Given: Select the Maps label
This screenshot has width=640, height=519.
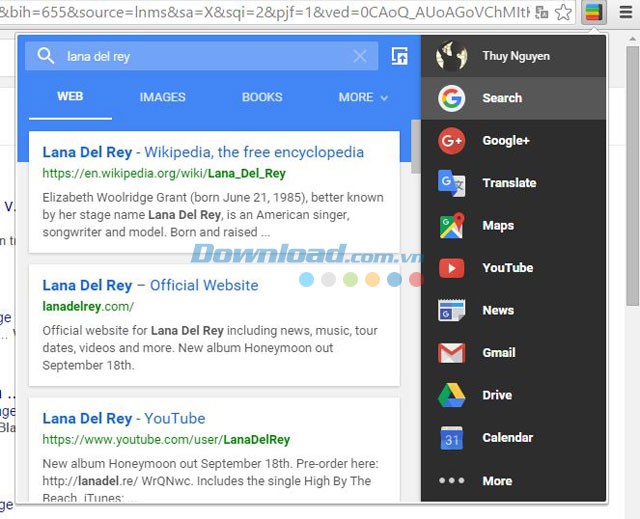Looking at the screenshot, I should click(x=498, y=226).
